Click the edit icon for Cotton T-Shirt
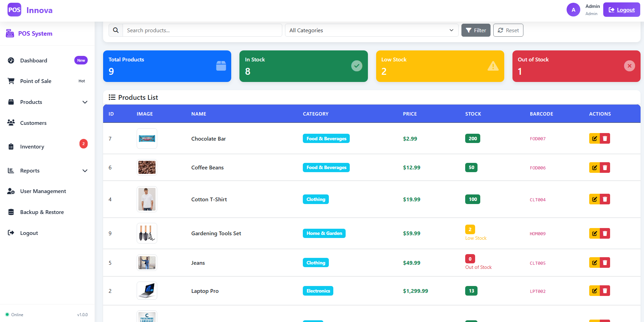Viewport: 644px width, 322px height. tap(594, 199)
